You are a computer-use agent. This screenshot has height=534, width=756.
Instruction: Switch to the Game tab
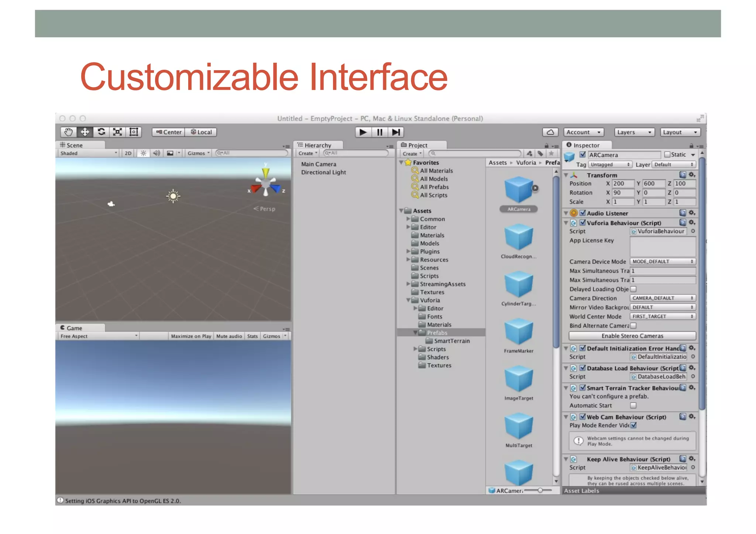pyautogui.click(x=80, y=328)
